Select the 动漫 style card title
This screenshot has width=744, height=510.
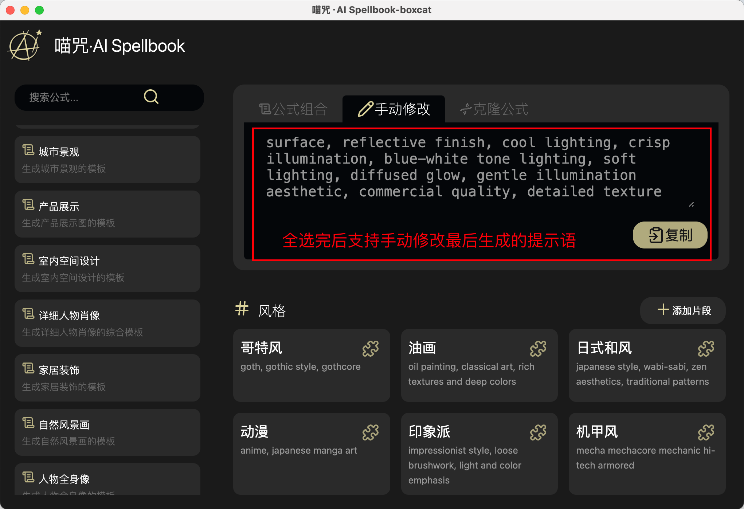[254, 432]
